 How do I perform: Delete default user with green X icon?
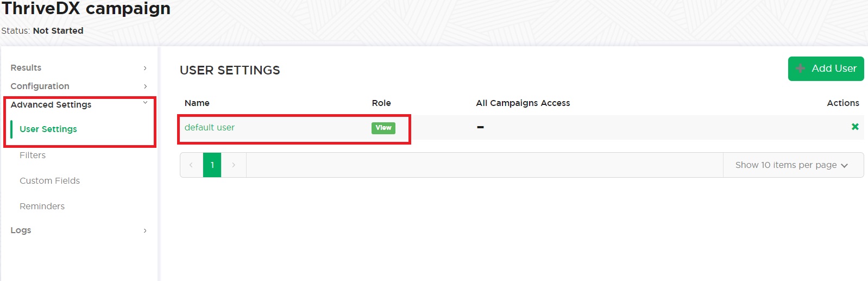tap(855, 127)
